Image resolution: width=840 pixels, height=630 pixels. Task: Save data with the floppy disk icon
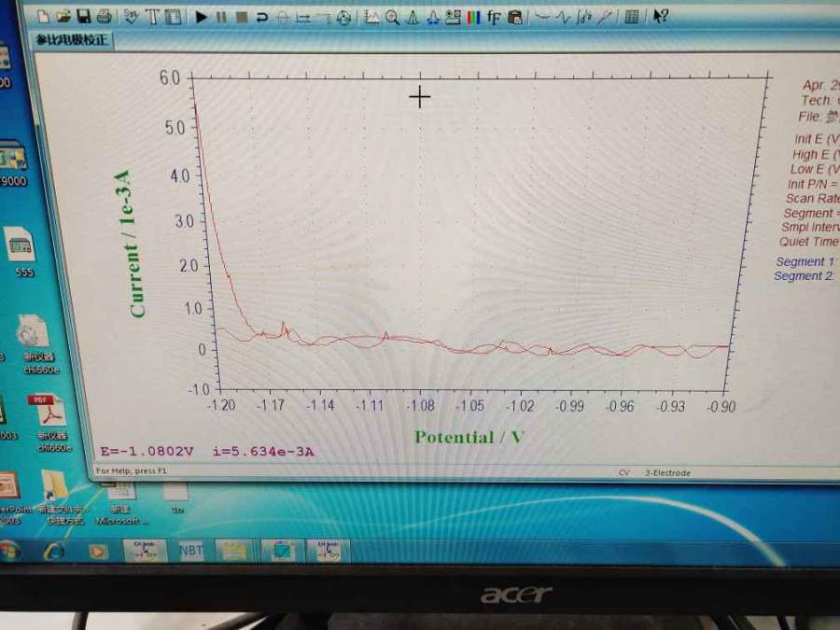pos(84,17)
